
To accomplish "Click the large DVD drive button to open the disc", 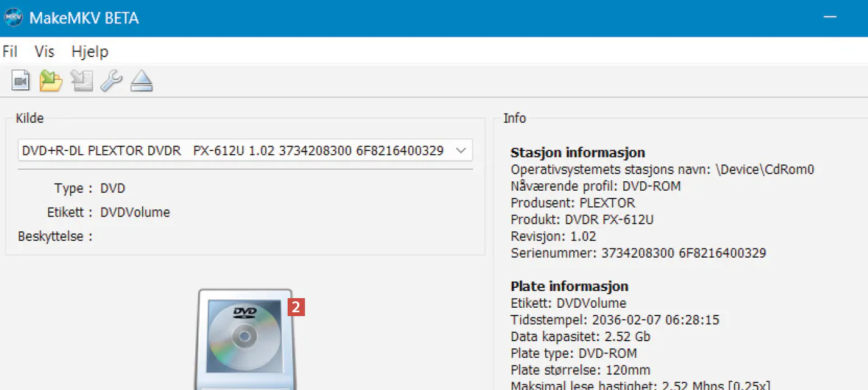I will [x=246, y=339].
